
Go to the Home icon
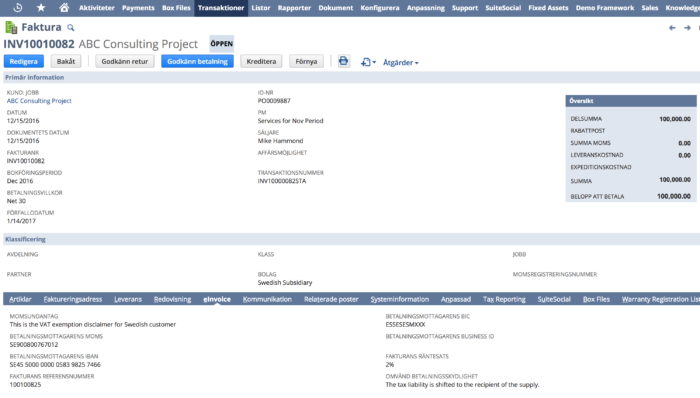pyautogui.click(x=64, y=8)
